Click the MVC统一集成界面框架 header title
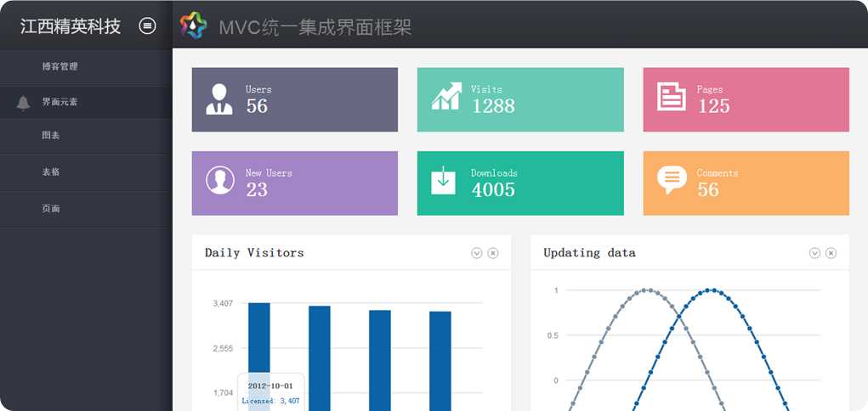 coord(315,27)
